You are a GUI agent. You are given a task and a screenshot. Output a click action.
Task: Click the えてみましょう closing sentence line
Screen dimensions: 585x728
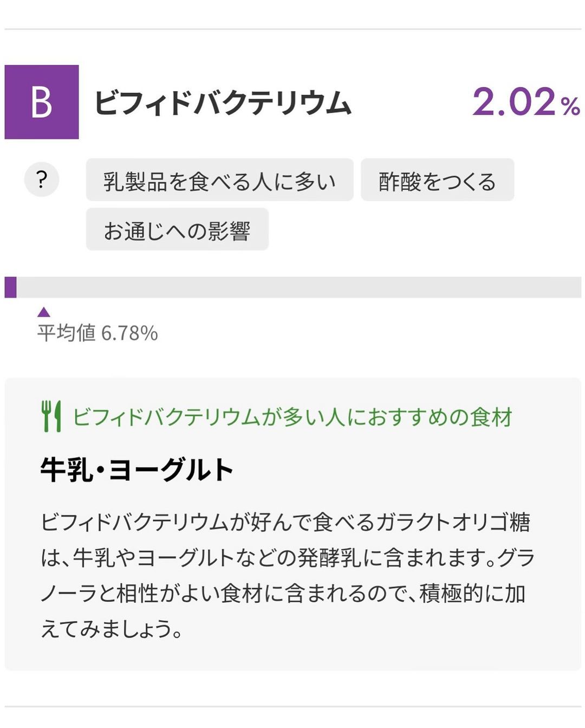click(112, 629)
